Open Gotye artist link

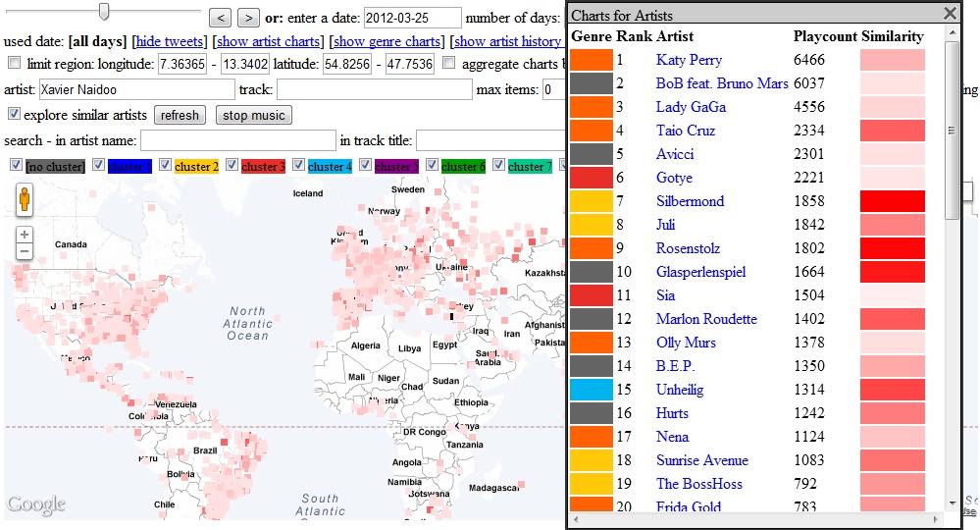pyautogui.click(x=674, y=178)
